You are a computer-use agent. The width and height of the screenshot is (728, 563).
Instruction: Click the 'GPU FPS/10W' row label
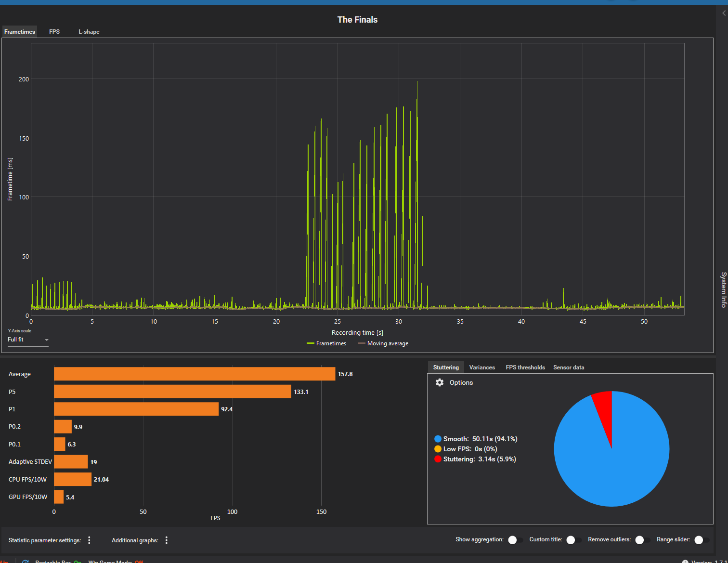(28, 497)
